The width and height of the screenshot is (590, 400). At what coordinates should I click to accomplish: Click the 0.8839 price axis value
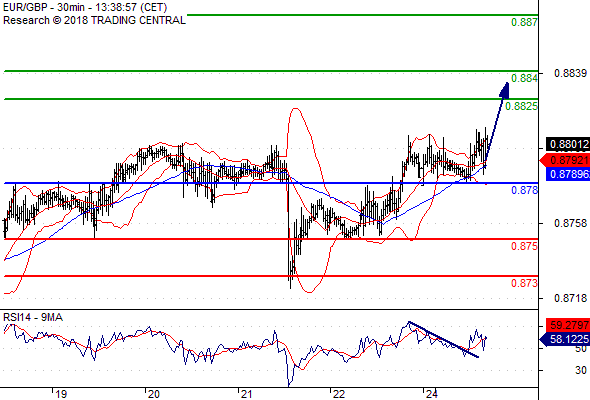tap(570, 73)
